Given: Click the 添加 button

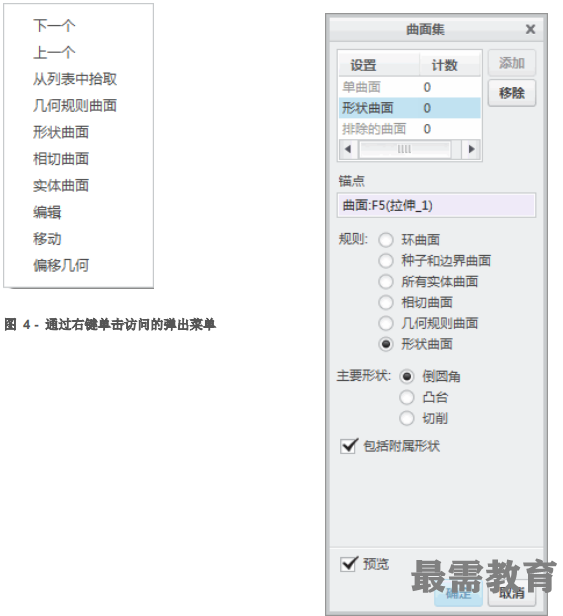Looking at the screenshot, I should [512, 63].
